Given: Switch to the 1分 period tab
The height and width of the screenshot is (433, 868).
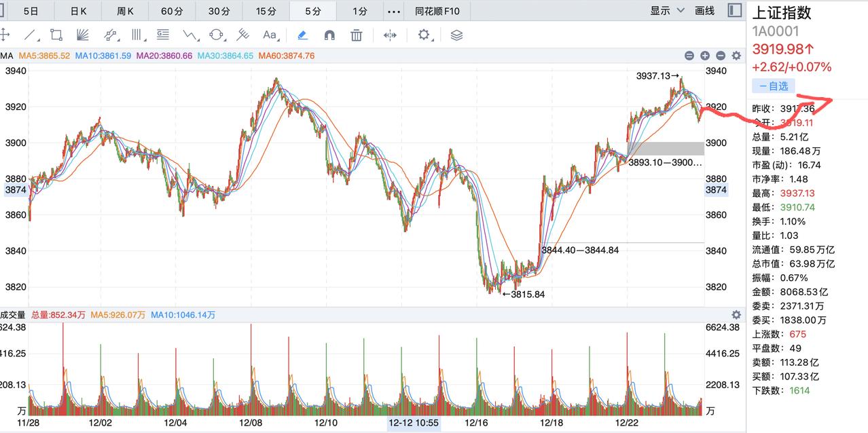Looking at the screenshot, I should 359,11.
